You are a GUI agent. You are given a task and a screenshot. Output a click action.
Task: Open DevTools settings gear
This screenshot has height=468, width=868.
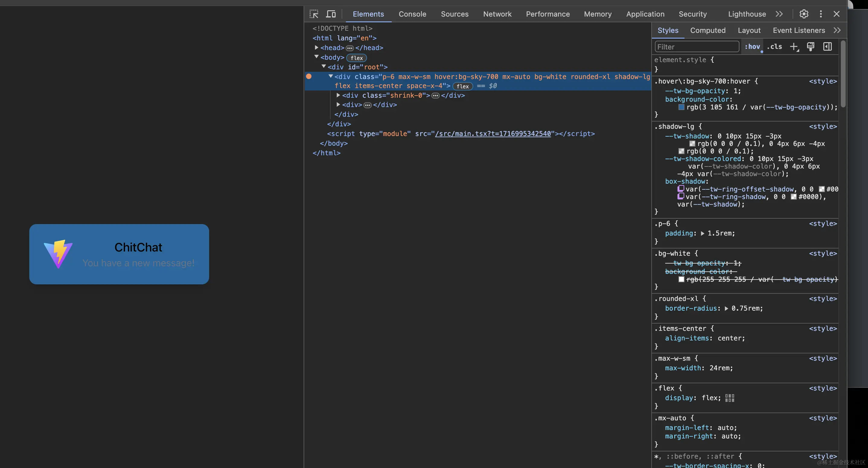[x=804, y=14]
